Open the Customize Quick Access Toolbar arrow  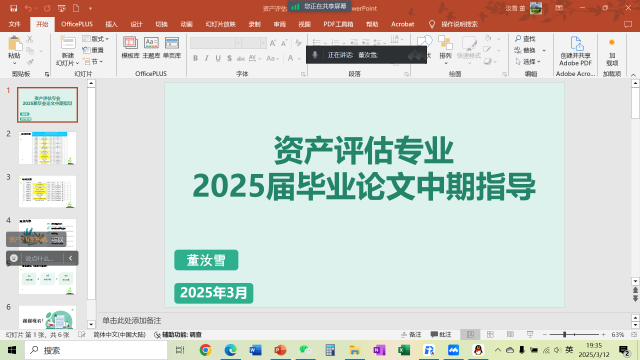tap(90, 9)
